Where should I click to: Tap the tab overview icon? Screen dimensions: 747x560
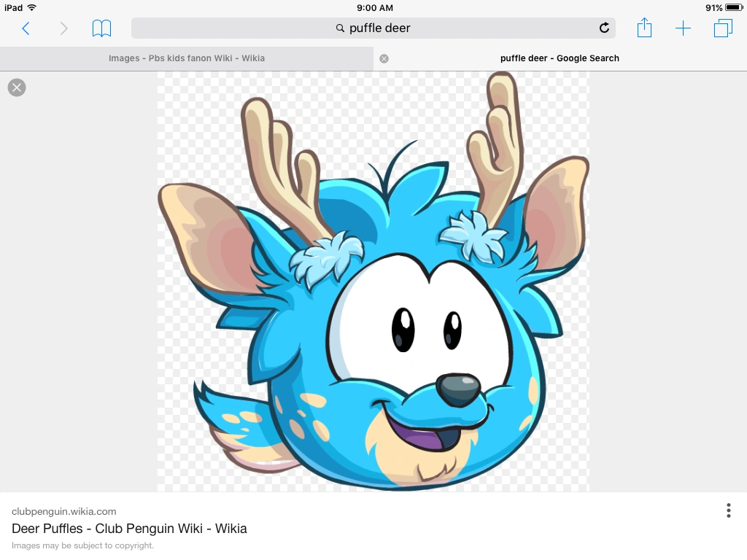(x=722, y=28)
